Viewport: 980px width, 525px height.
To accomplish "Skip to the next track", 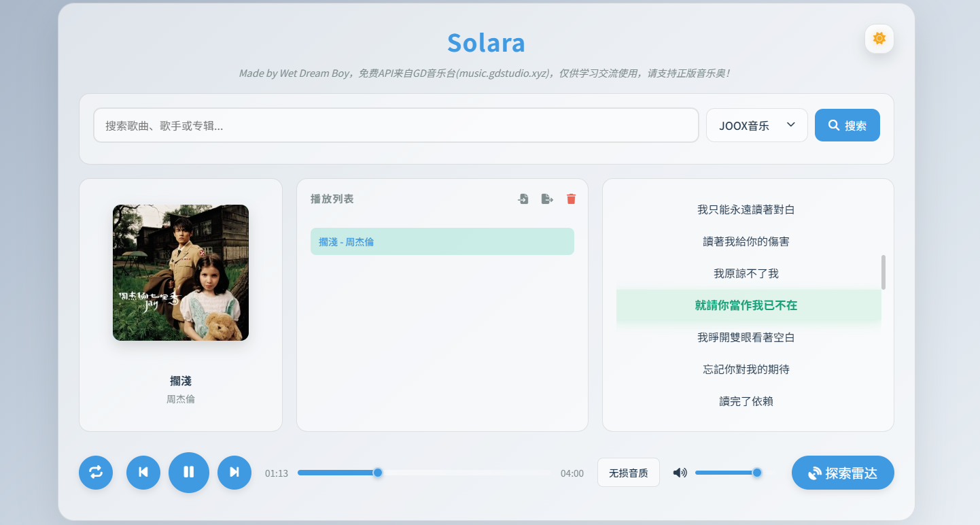I will pos(234,472).
